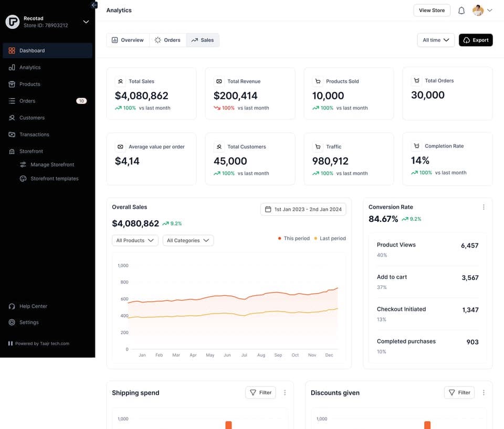Open Transactions page in sidebar
Screen dimensions: 504x429
pyautogui.click(x=48, y=135)
